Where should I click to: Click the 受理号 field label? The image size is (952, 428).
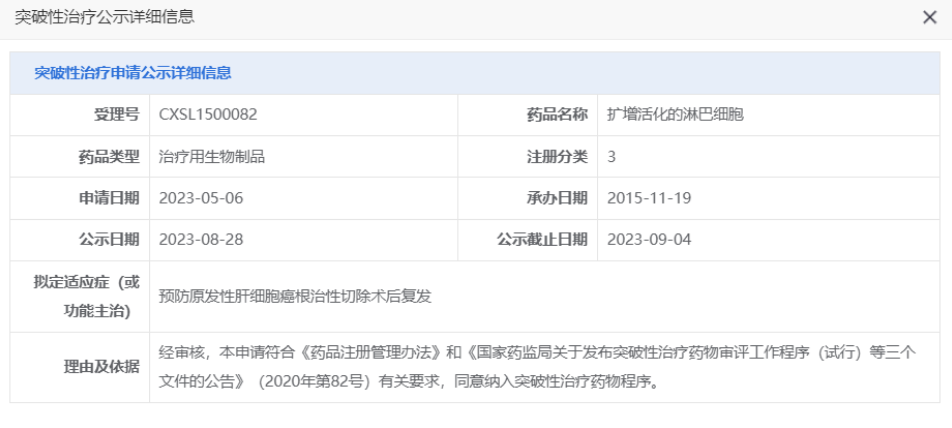point(116,114)
